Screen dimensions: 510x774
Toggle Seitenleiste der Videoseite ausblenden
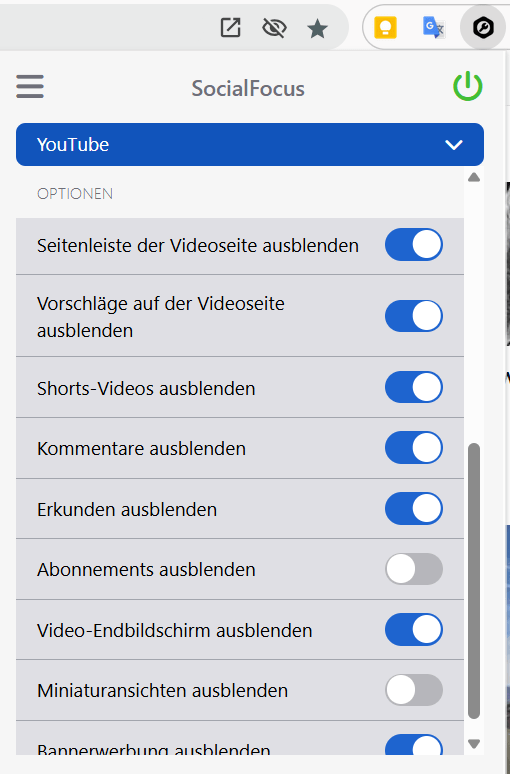point(414,245)
